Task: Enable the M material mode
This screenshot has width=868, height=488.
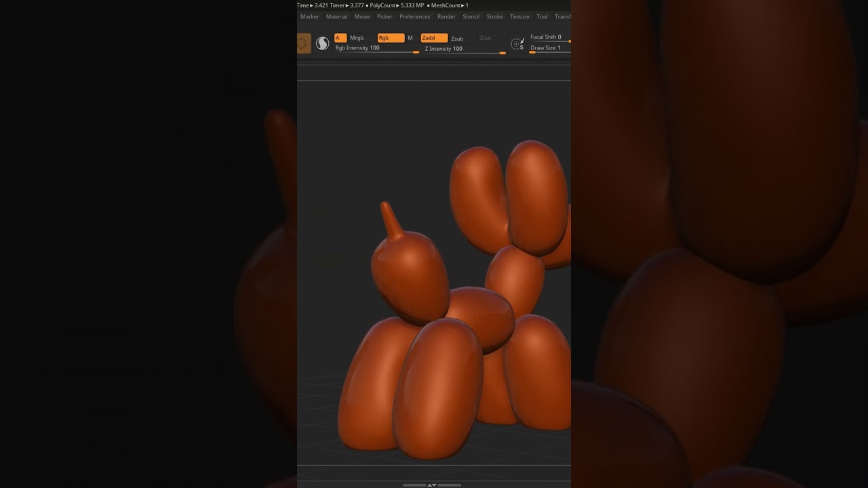Action: 410,38
